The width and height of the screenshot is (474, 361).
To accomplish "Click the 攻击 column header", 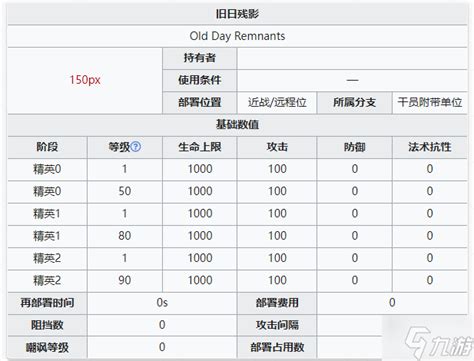I will pyautogui.click(x=277, y=147).
